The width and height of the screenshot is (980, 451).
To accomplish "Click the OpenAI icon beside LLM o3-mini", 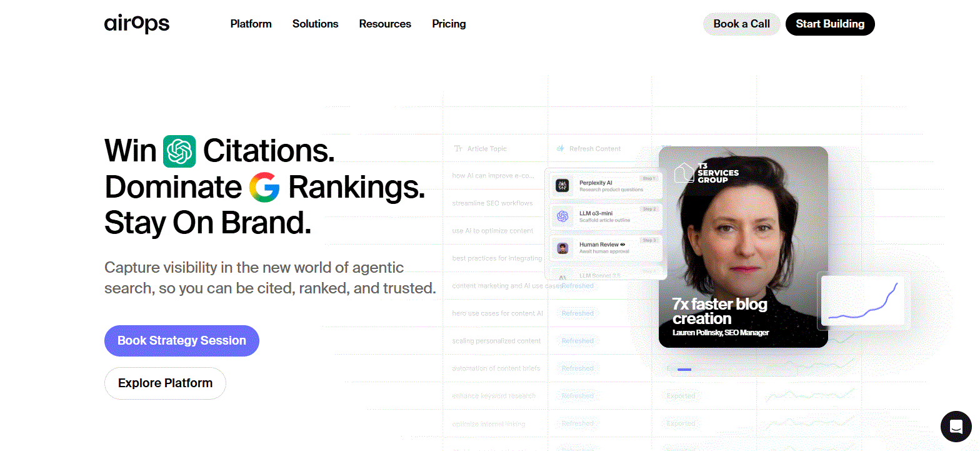I will coord(562,216).
